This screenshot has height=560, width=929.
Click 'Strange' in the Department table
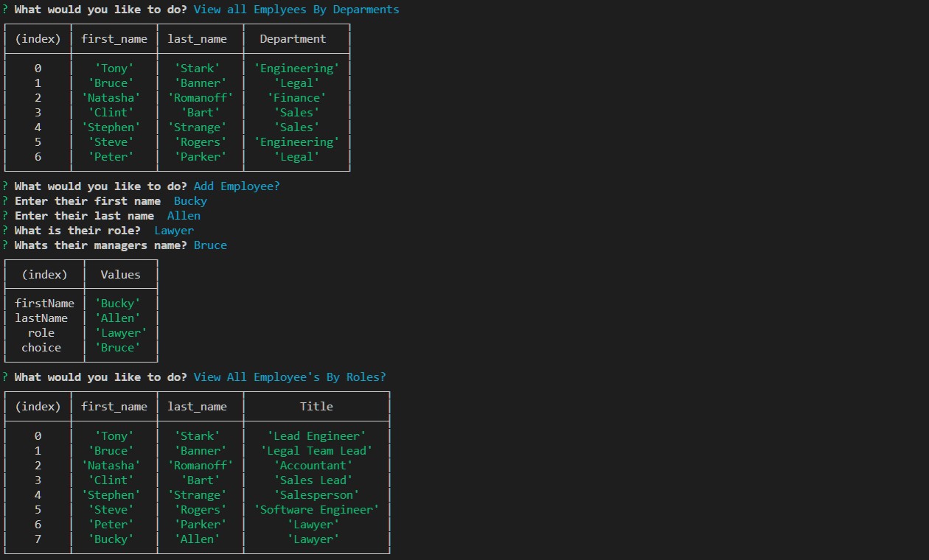[197, 127]
